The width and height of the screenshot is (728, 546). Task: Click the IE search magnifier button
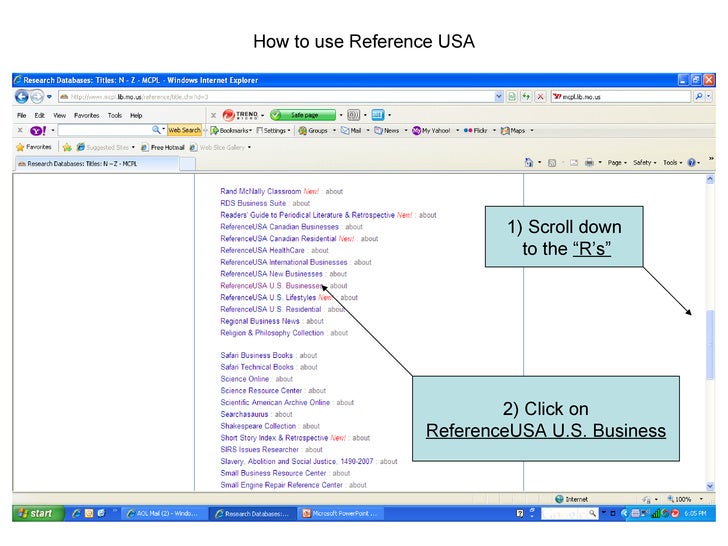699,97
